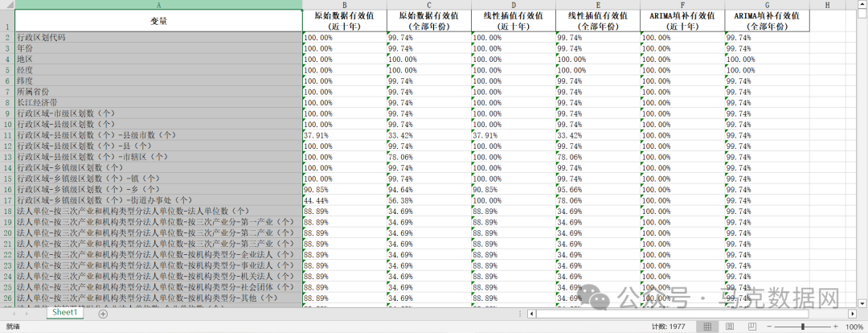Click 37.91% in column B
868x333 pixels.
click(345, 134)
